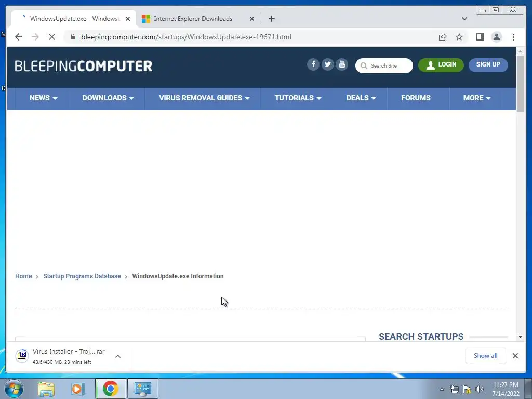Screen dimensions: 532x399
Task: Go back with the browser back arrow
Action: 19,37
